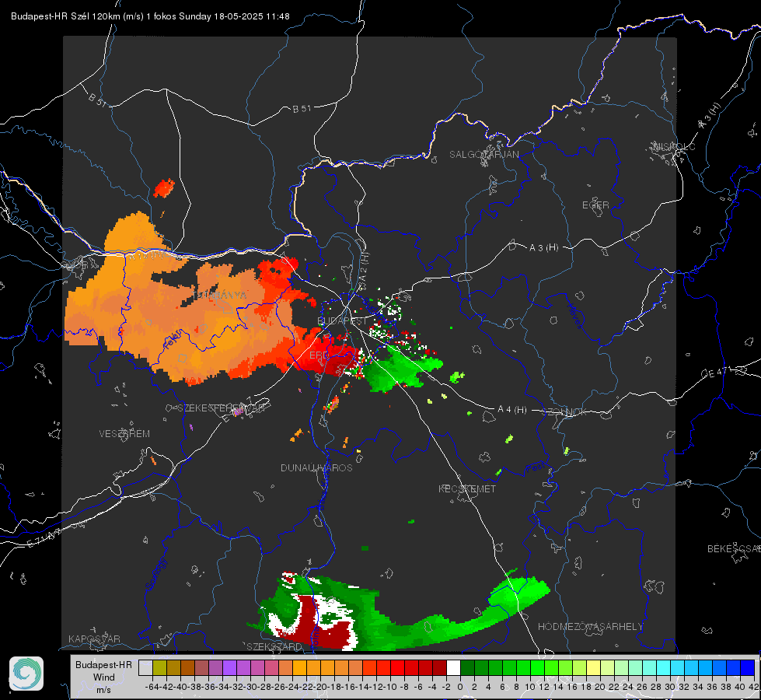Select the KECSKEMÉT city label
Image resolution: width=761 pixels, height=700 pixels.
pos(467,489)
